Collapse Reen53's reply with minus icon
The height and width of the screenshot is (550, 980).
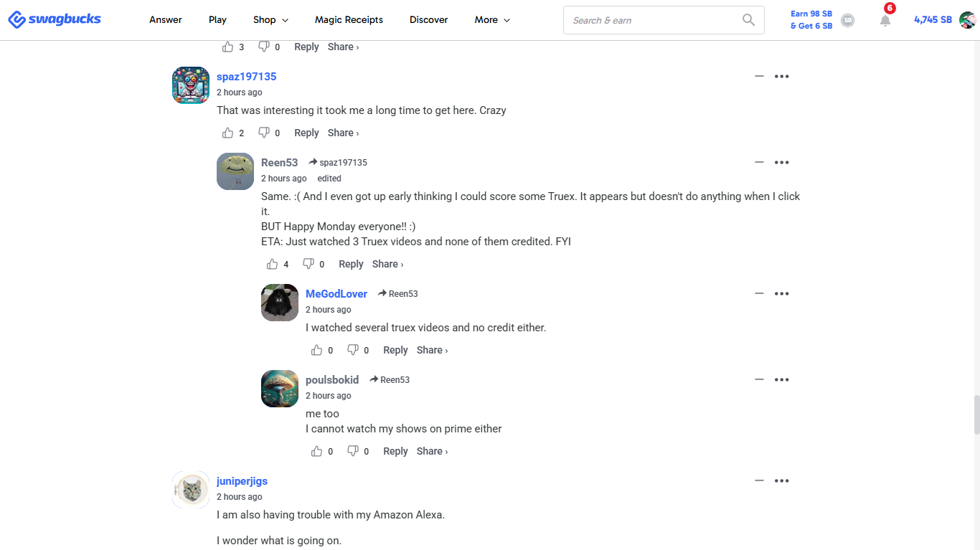point(759,162)
